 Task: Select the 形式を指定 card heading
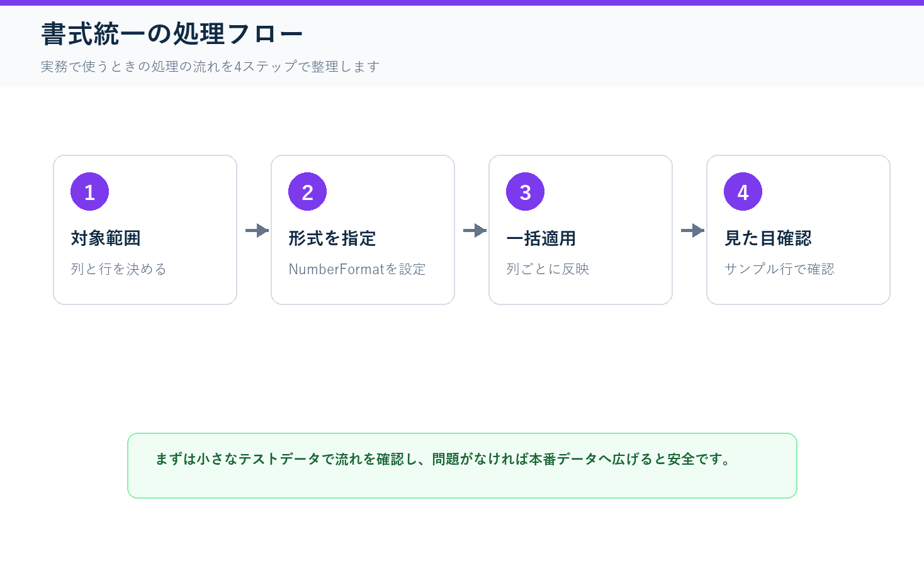pos(332,238)
